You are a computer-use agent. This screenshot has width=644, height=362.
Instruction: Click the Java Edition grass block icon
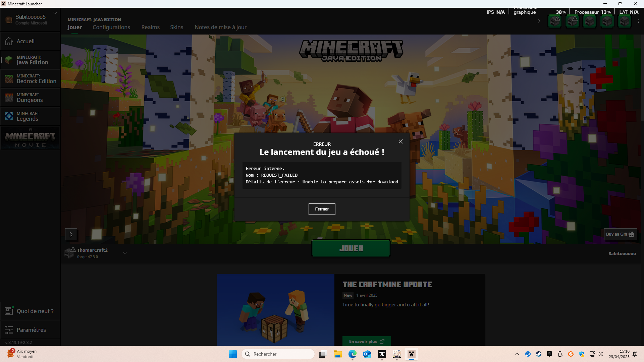(x=9, y=60)
